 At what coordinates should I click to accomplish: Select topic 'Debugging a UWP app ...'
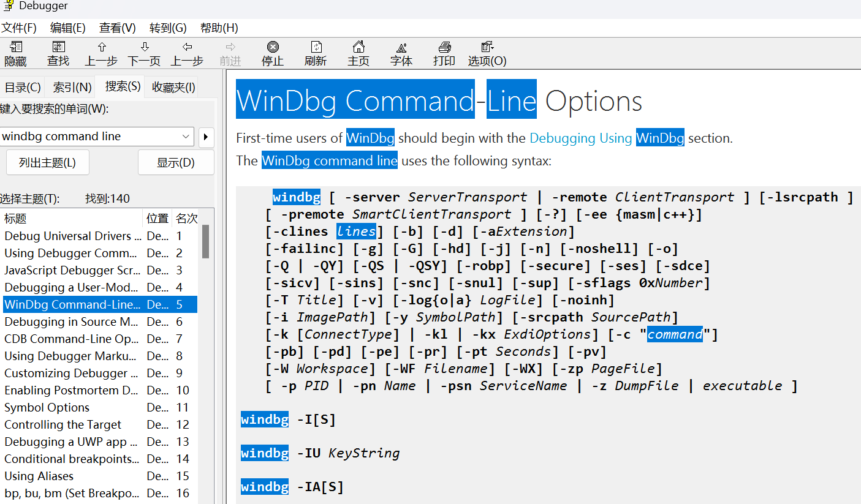100,442
